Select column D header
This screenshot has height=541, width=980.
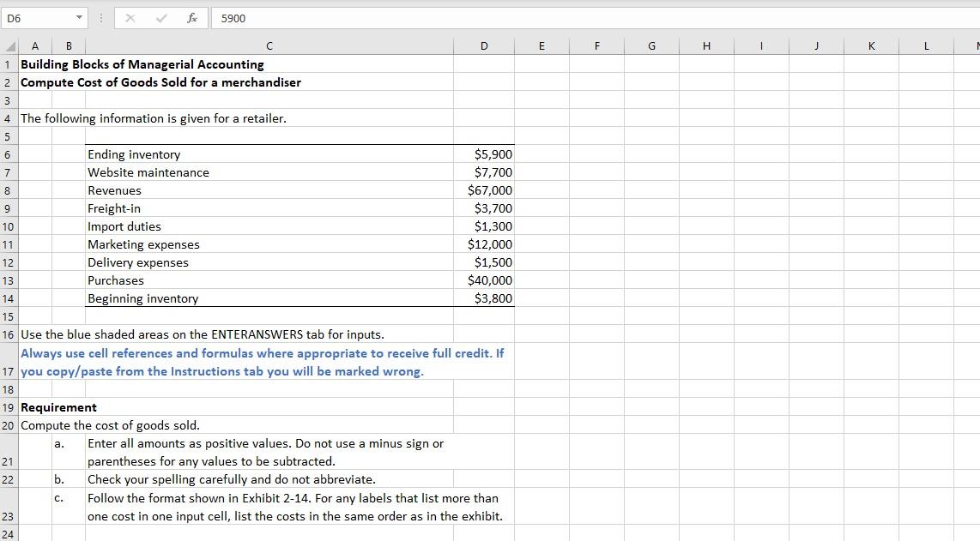coord(484,45)
